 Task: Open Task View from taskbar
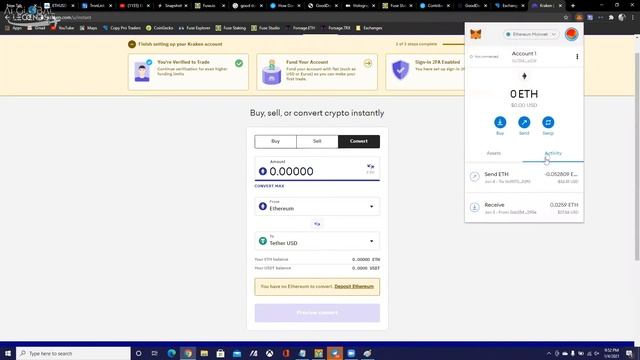155,353
